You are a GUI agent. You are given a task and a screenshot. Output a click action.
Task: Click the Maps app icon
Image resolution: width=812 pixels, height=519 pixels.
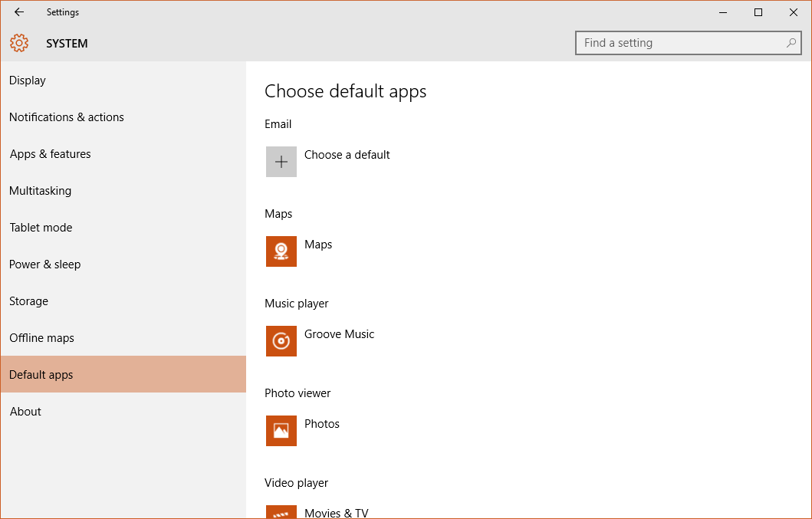click(281, 251)
